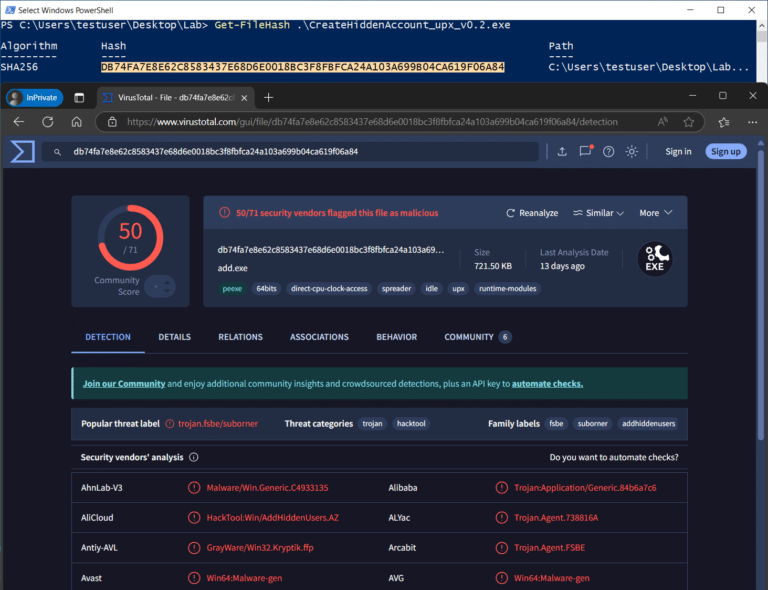Click the page vertical scrollbar
The image size is (768, 590).
(x=761, y=294)
